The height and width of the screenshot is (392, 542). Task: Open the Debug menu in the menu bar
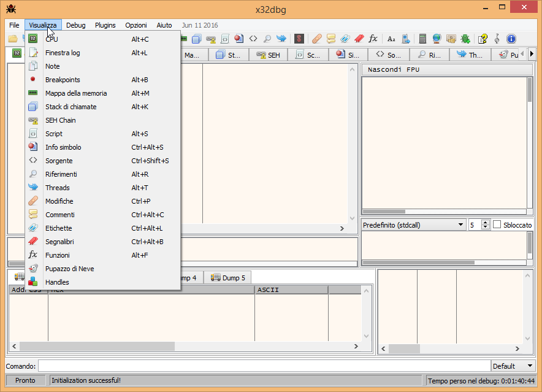76,25
